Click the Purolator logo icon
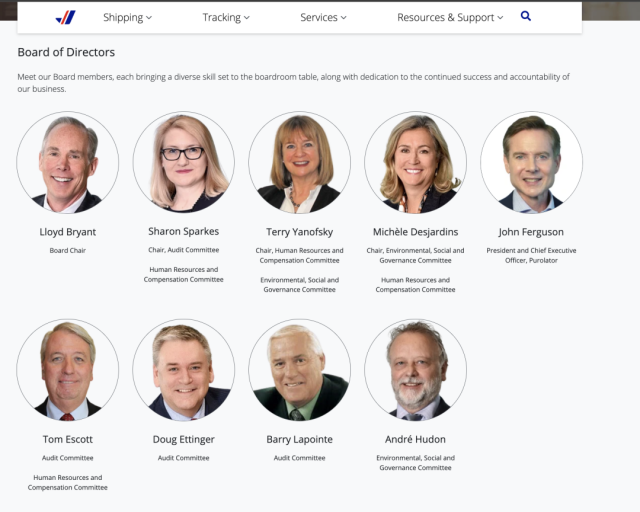This screenshot has width=640, height=512. coord(65,17)
